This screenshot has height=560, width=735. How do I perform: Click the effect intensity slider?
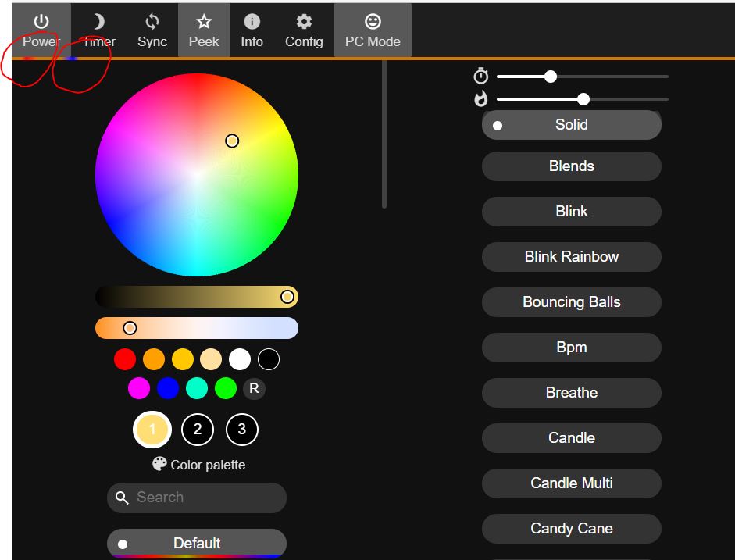point(583,99)
